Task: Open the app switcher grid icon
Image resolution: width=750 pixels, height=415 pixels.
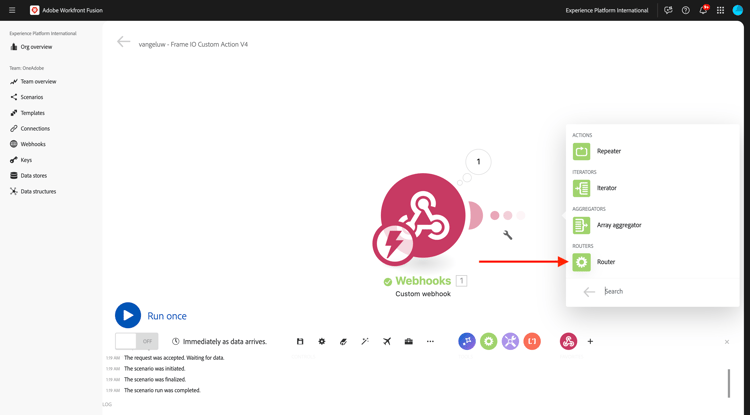Action: tap(720, 10)
